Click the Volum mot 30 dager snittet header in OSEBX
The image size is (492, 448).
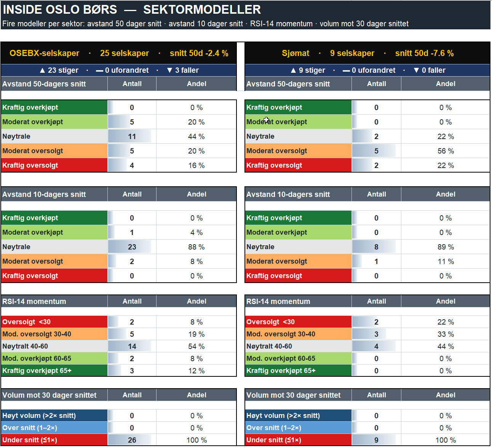pyautogui.click(x=54, y=395)
